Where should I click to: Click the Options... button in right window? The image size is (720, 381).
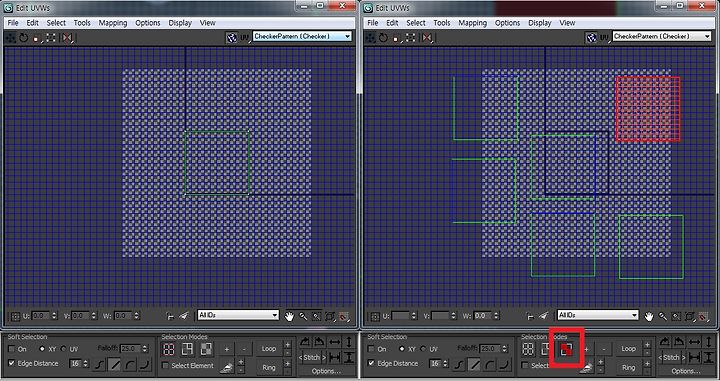[x=686, y=371]
